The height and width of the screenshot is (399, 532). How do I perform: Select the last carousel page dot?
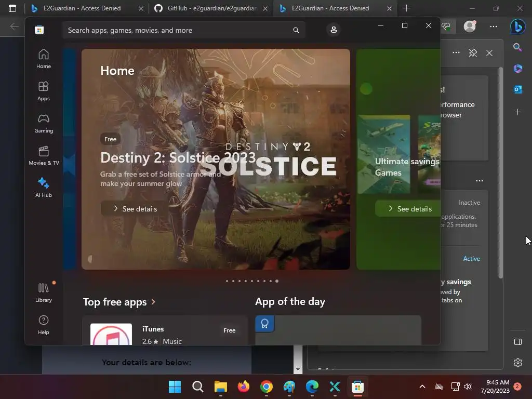point(277,281)
